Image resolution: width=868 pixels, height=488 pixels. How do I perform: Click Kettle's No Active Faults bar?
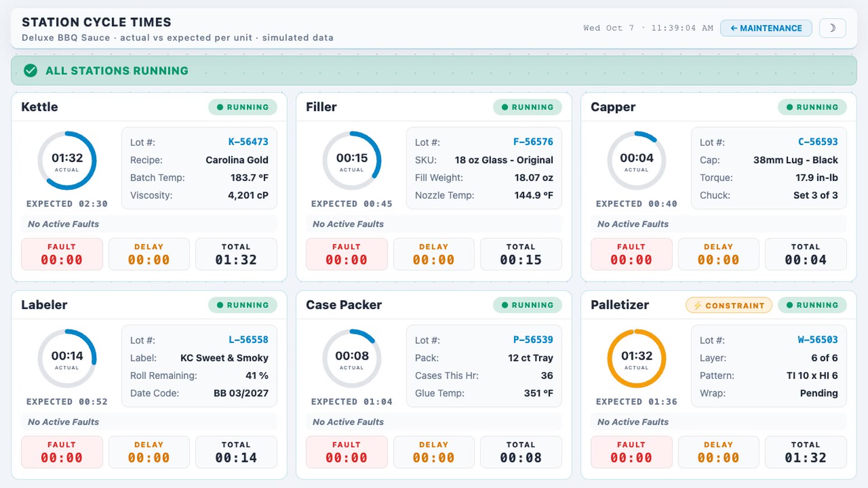click(x=149, y=224)
